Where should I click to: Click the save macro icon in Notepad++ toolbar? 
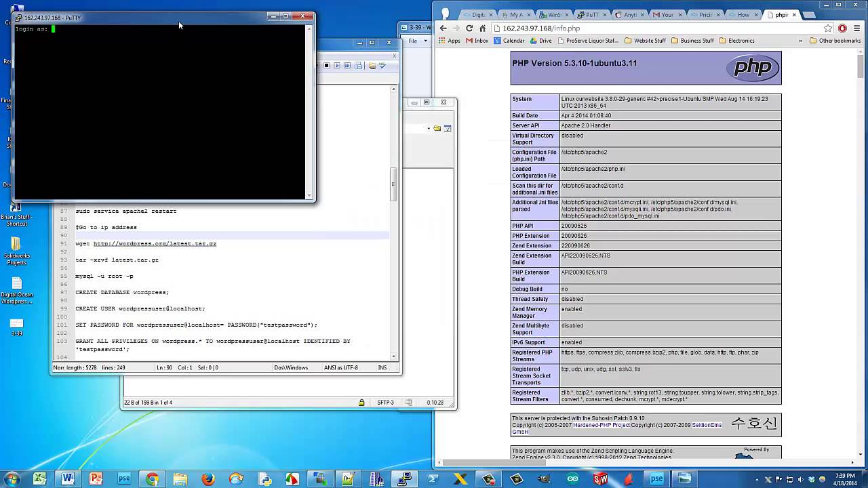tap(357, 66)
